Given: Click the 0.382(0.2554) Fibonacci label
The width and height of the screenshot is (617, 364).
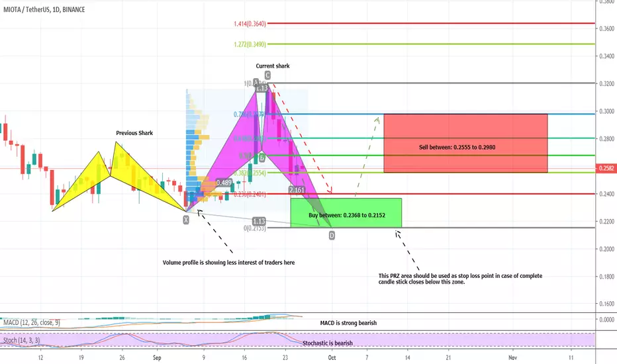Looking at the screenshot, I should [x=250, y=173].
